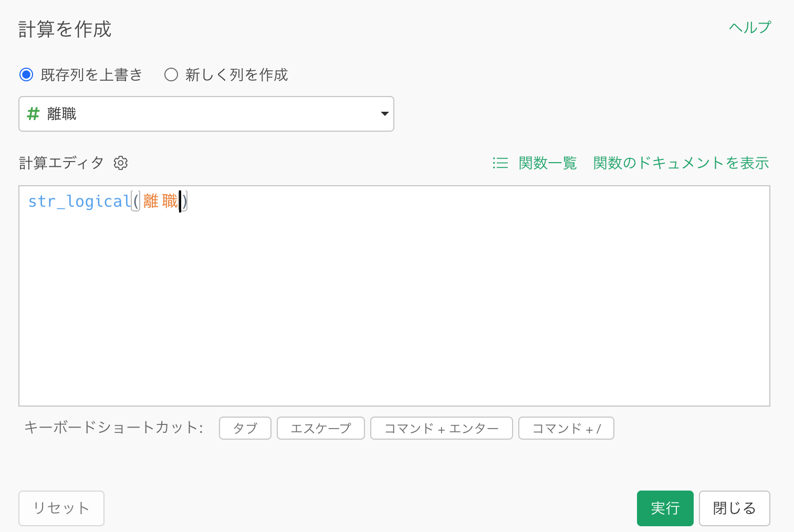The width and height of the screenshot is (794, 532).
Task: Show the 関数一覧 function list
Action: [x=548, y=163]
